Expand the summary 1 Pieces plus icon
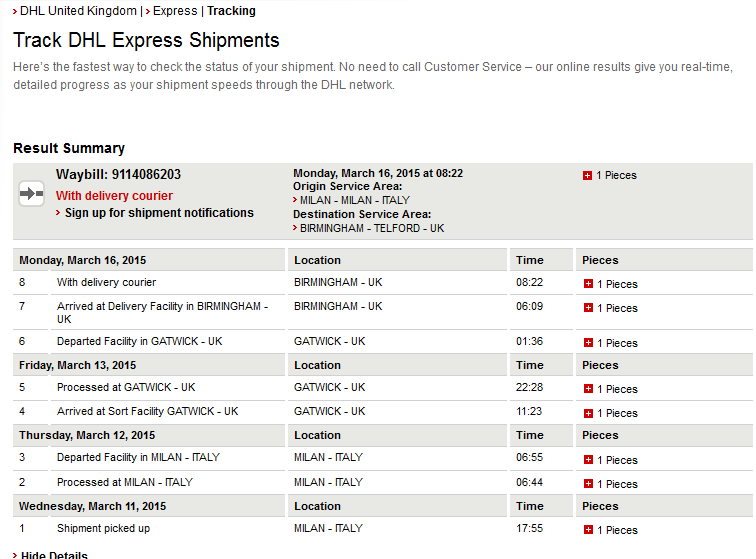 (x=588, y=176)
